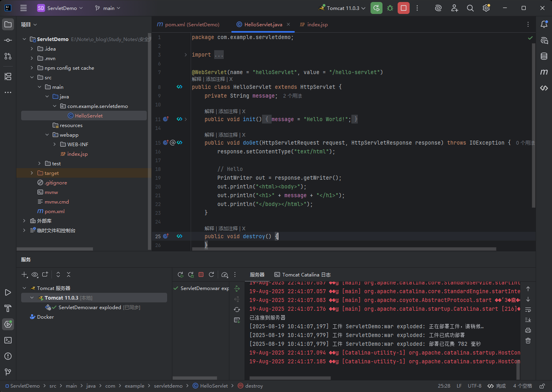Switch to index.jsp editor tab
This screenshot has width=552, height=392.
314,24
